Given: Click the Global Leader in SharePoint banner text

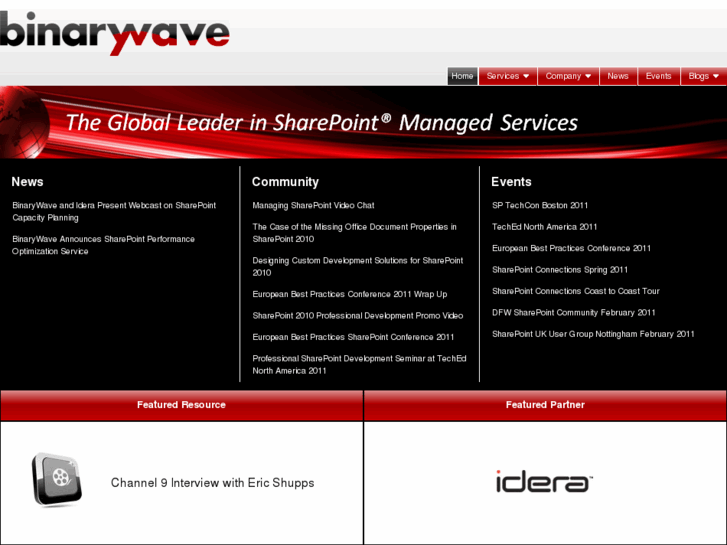Looking at the screenshot, I should (322, 123).
